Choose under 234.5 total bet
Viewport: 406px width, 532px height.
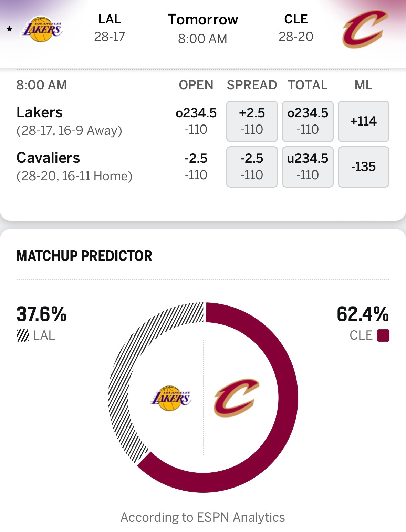[308, 167]
